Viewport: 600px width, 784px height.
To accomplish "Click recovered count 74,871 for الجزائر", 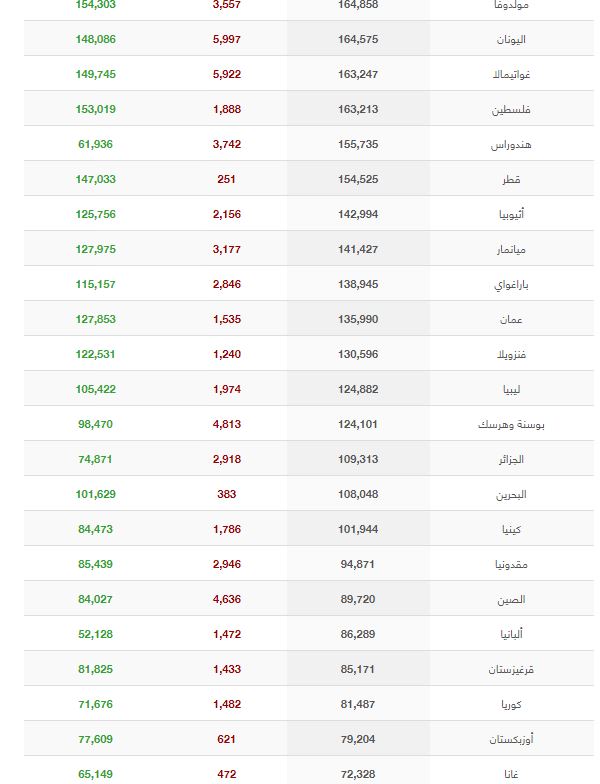I will point(95,459).
